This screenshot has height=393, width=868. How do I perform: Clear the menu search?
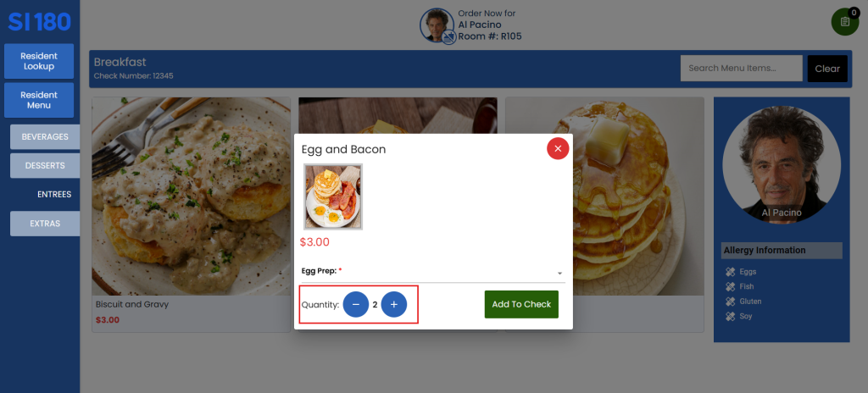coord(827,69)
